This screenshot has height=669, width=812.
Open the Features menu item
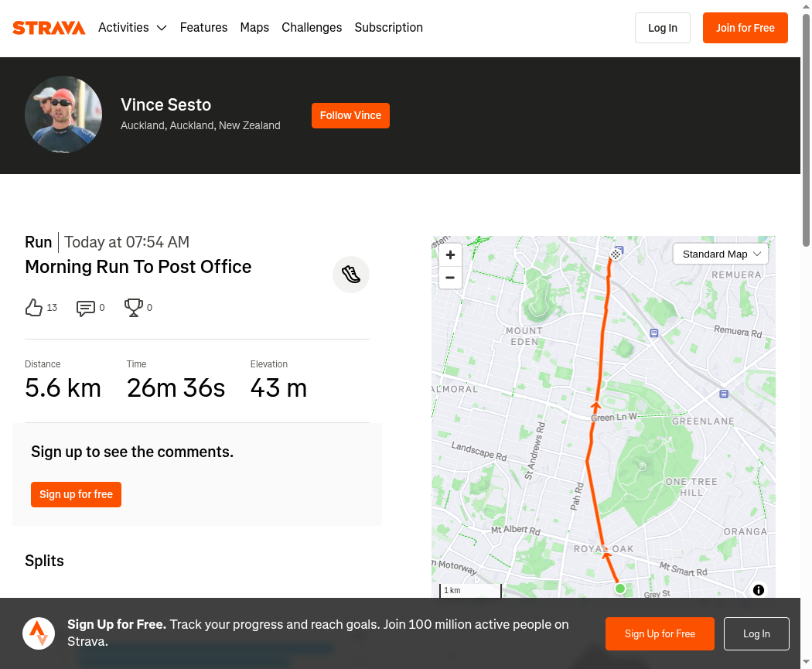pyautogui.click(x=203, y=27)
